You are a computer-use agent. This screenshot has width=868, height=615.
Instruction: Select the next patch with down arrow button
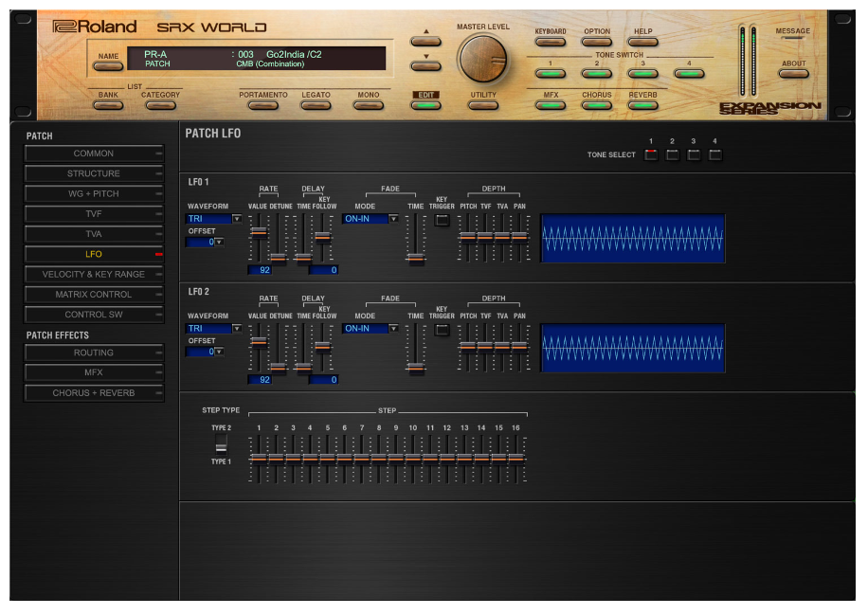coord(425,66)
